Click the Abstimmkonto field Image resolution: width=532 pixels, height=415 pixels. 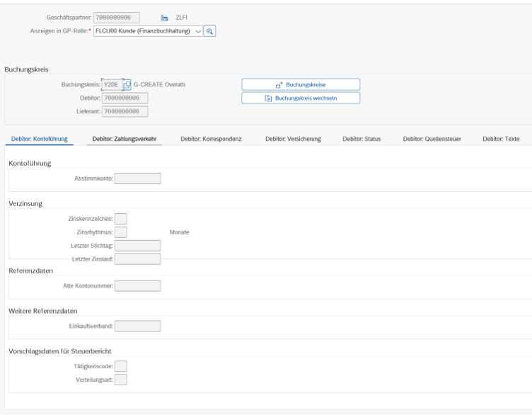tap(137, 178)
